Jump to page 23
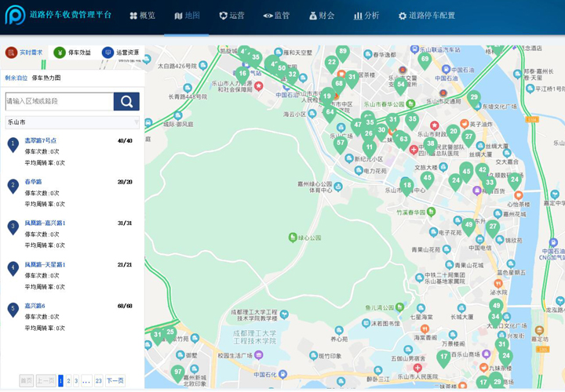This screenshot has height=392, width=565. tap(98, 381)
